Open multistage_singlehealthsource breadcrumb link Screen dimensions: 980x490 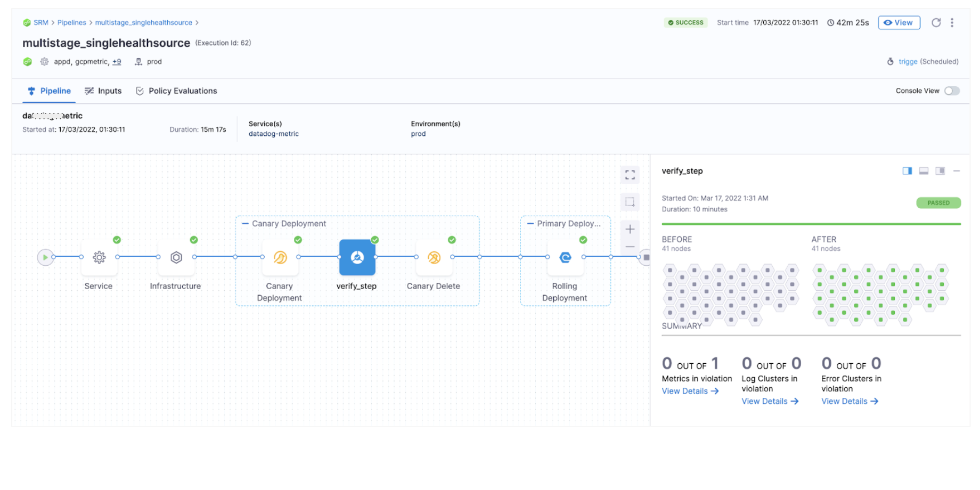(x=144, y=22)
